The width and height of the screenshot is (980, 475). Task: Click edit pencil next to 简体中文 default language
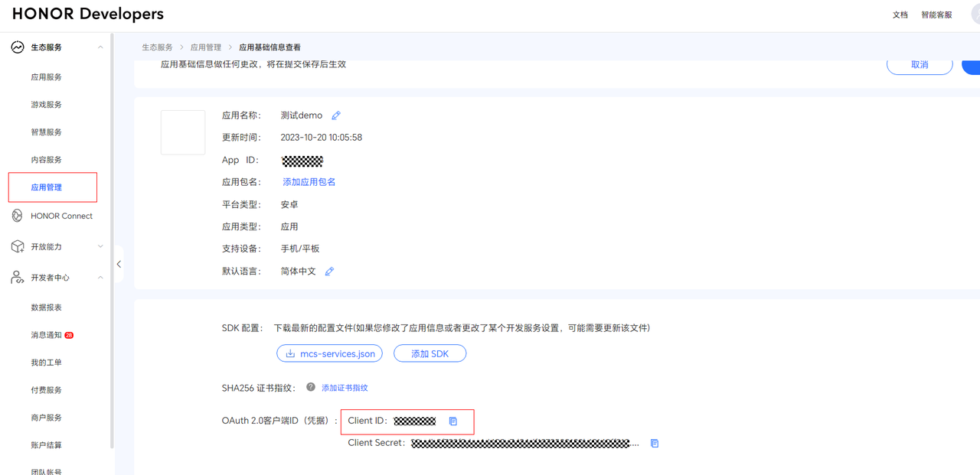click(329, 272)
